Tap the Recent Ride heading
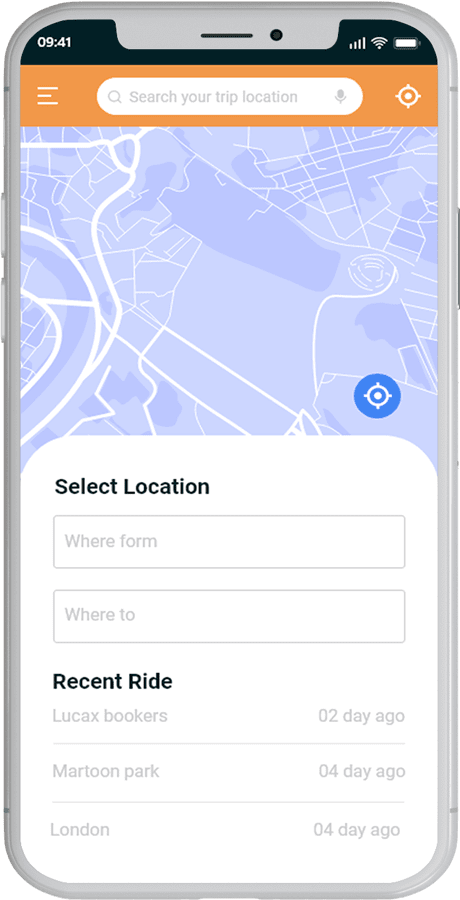 point(113,681)
